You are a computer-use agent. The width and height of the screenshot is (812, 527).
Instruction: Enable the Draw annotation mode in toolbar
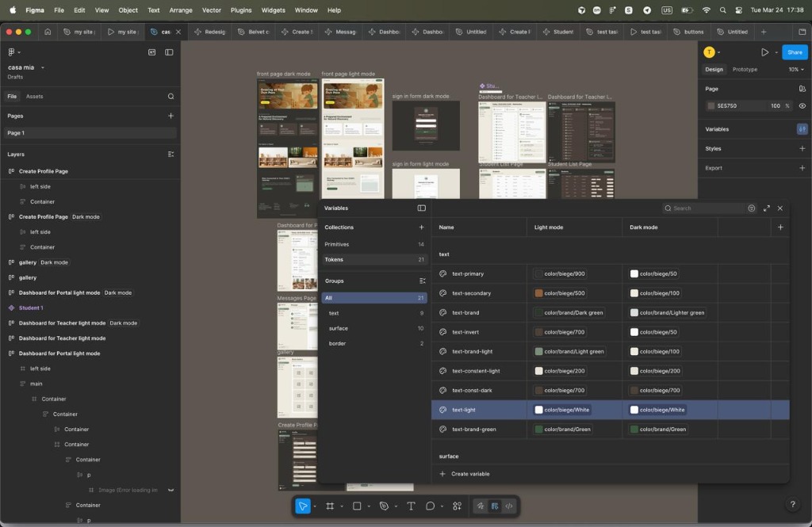click(x=478, y=506)
